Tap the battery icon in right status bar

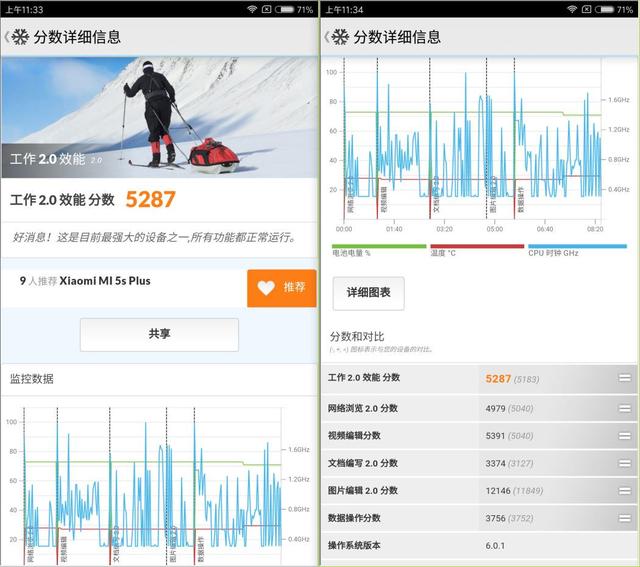[x=604, y=9]
